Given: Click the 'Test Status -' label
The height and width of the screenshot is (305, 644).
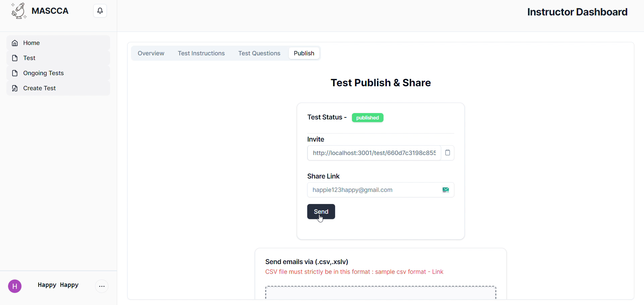Looking at the screenshot, I should pos(327,117).
